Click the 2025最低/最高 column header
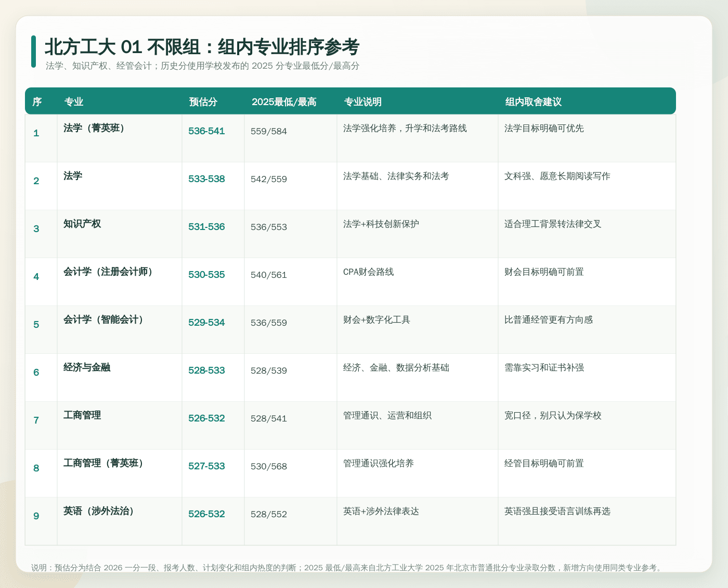This screenshot has width=728, height=588. (284, 102)
